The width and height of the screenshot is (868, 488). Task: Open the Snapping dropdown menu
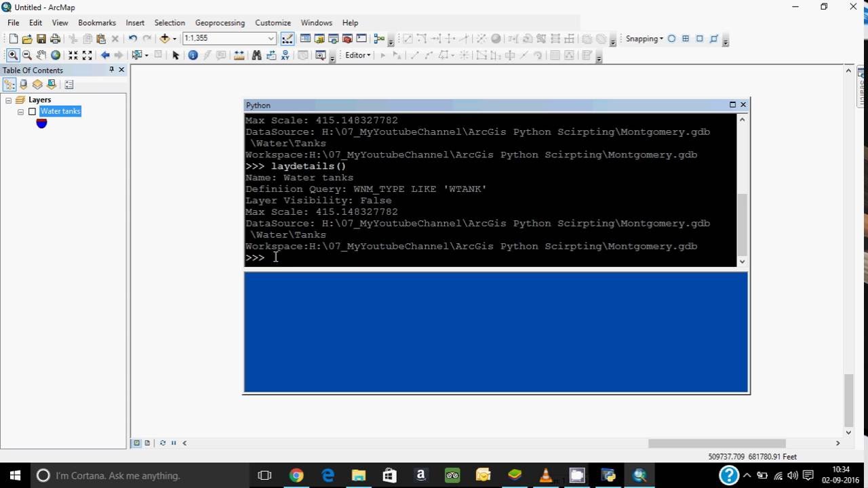(x=644, y=39)
